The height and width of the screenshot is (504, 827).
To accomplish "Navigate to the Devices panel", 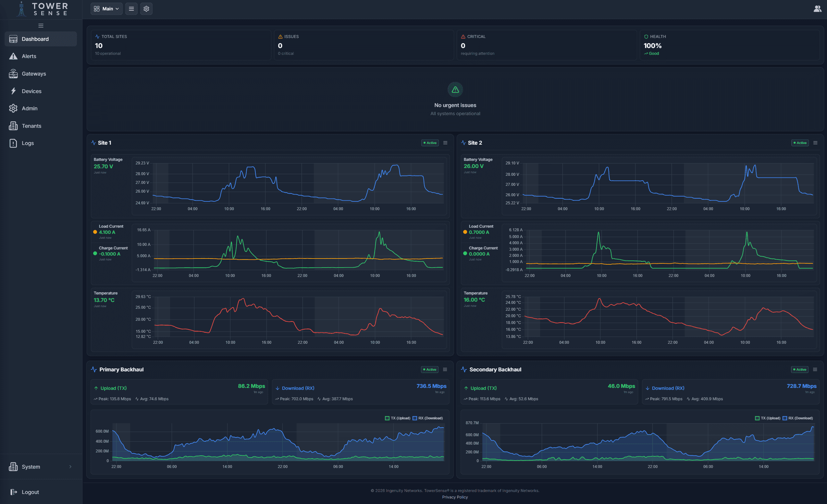I will [x=31, y=91].
